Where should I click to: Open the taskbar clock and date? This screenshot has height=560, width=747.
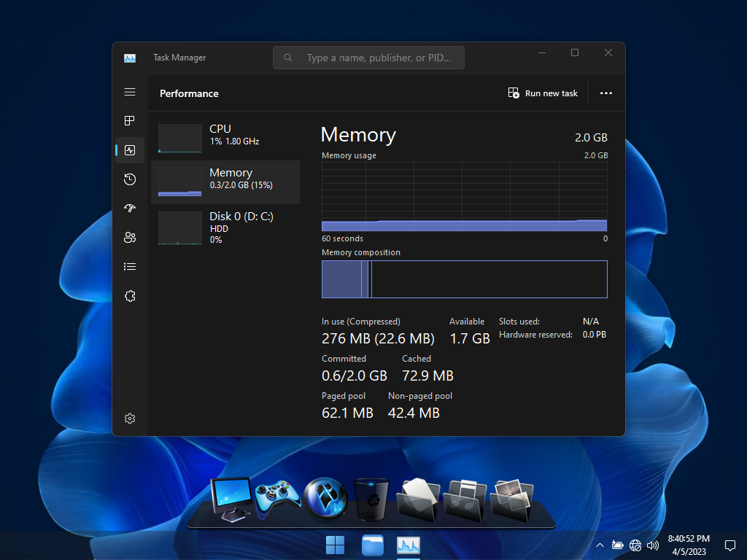click(689, 545)
